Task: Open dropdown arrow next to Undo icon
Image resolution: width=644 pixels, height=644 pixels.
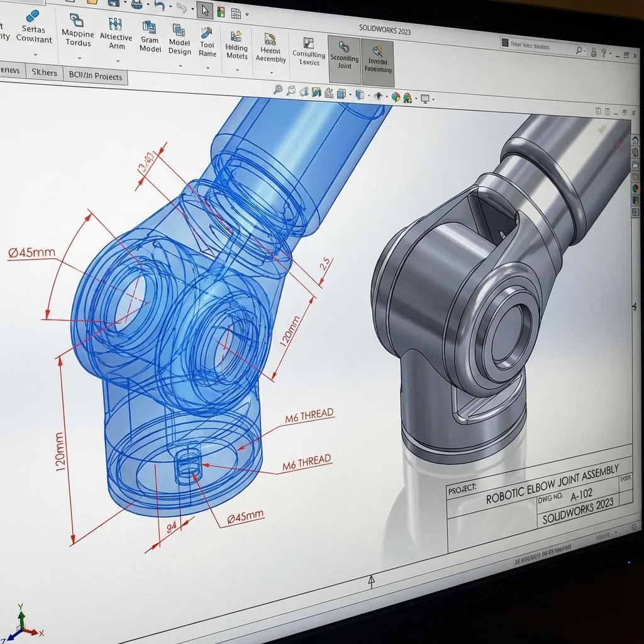Action: coord(170,7)
